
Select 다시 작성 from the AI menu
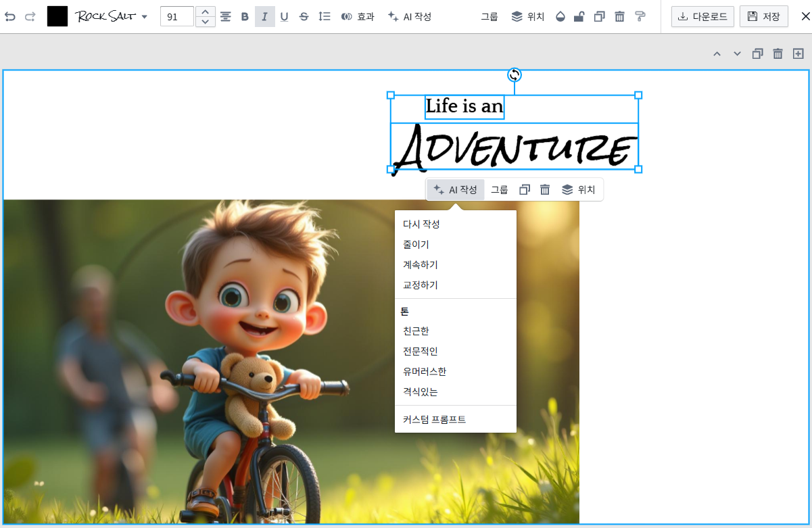[x=421, y=224]
